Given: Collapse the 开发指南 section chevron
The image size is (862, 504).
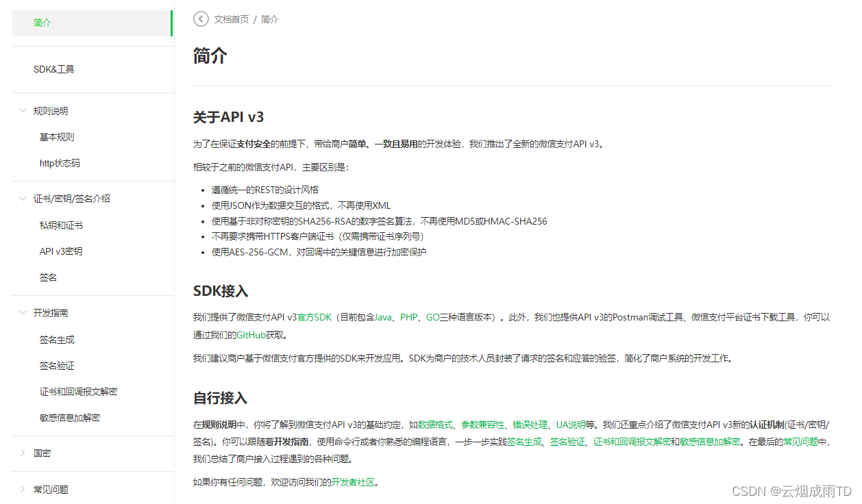Looking at the screenshot, I should coord(23,312).
